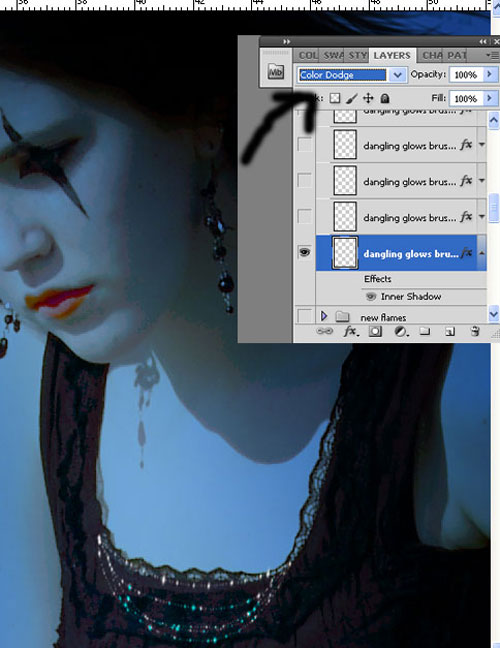This screenshot has width=500, height=648.
Task: Click the layers list scroll-down arrow
Action: pyautogui.click(x=493, y=314)
